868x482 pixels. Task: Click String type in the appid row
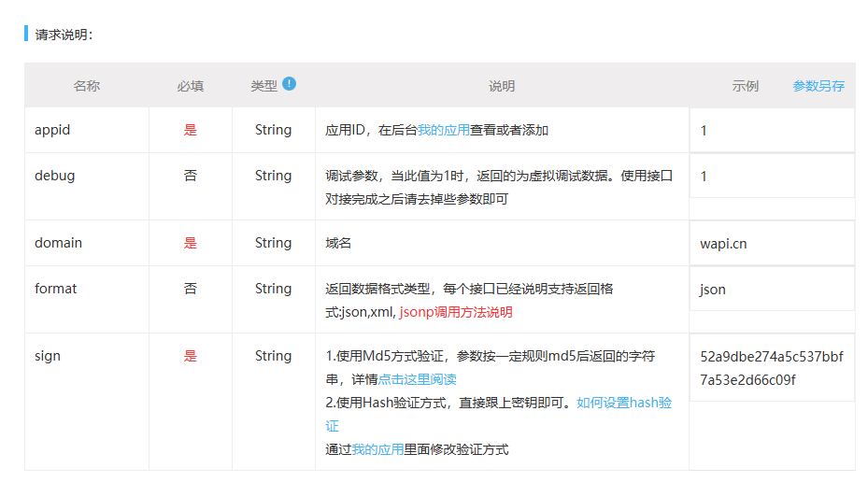(x=273, y=130)
